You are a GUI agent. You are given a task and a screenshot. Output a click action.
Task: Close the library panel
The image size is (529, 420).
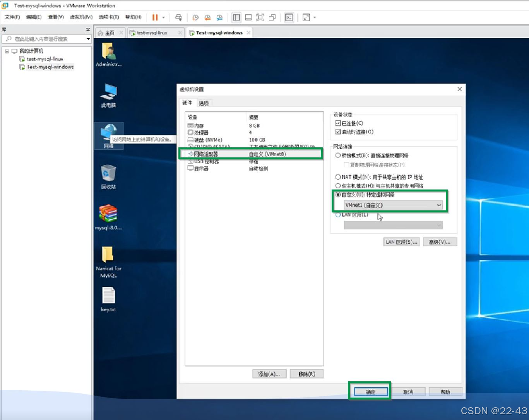pyautogui.click(x=88, y=29)
